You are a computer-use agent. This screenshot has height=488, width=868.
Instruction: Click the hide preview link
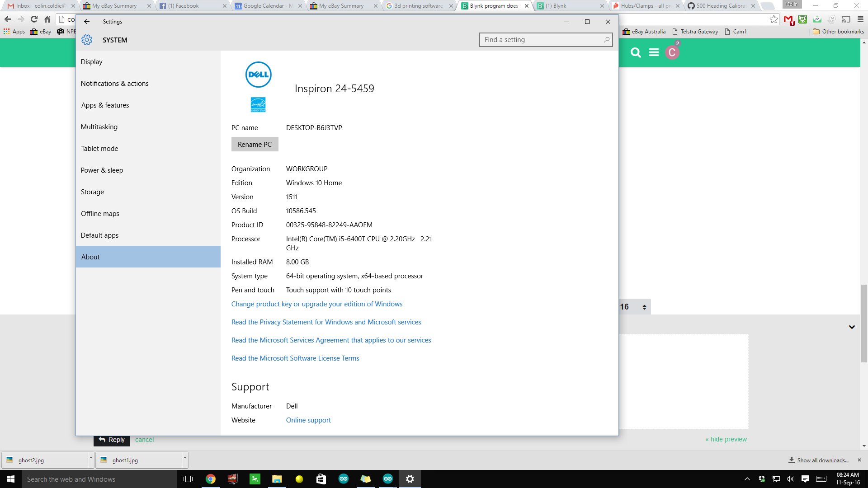[x=726, y=439]
